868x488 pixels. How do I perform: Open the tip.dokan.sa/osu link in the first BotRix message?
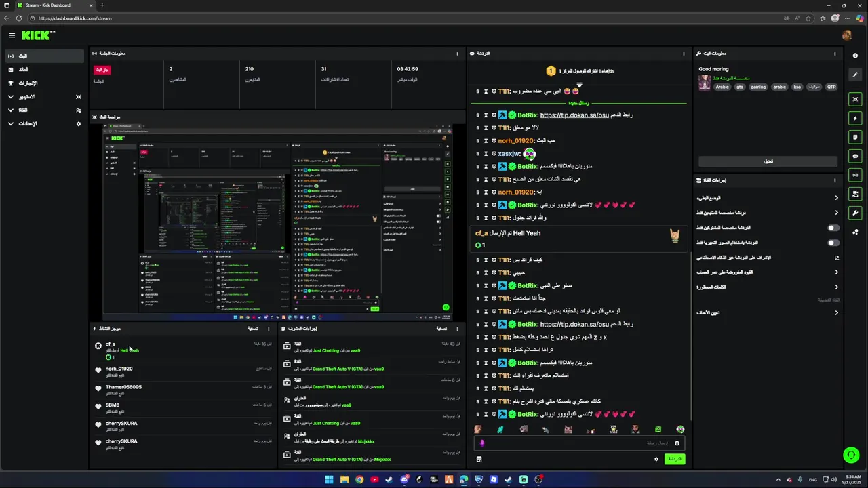pyautogui.click(x=574, y=115)
